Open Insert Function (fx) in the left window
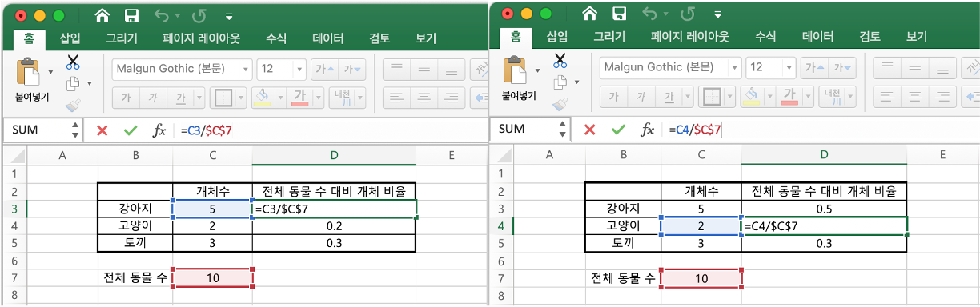 coord(159,130)
